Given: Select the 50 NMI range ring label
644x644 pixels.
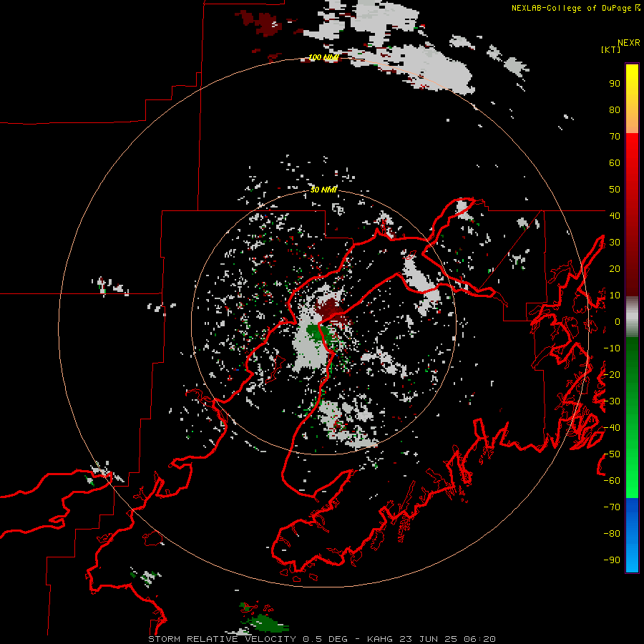Looking at the screenshot, I should coord(323,190).
